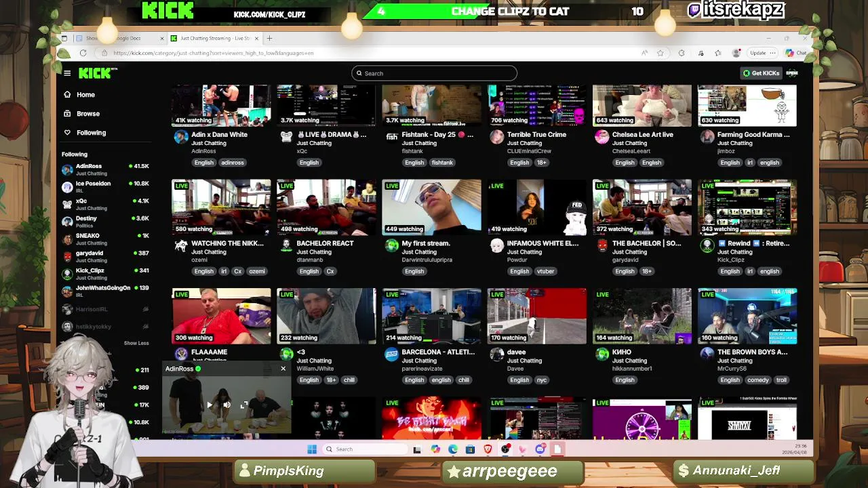
Task: Open a new browser tab
Action: click(269, 38)
